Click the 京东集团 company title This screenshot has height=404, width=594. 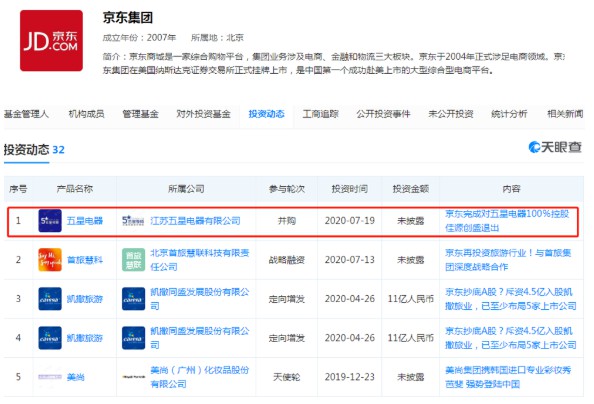point(128,18)
